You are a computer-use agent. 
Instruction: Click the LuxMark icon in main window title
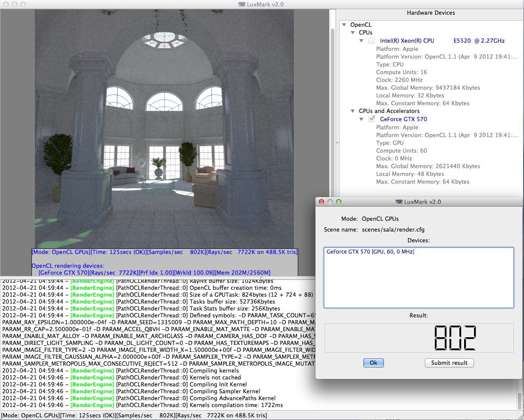coord(241,4)
